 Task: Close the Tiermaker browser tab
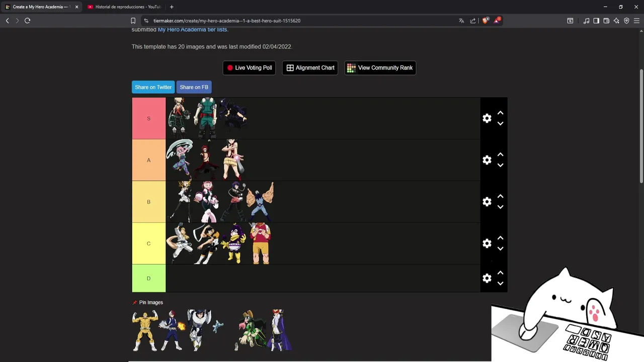[x=76, y=7]
